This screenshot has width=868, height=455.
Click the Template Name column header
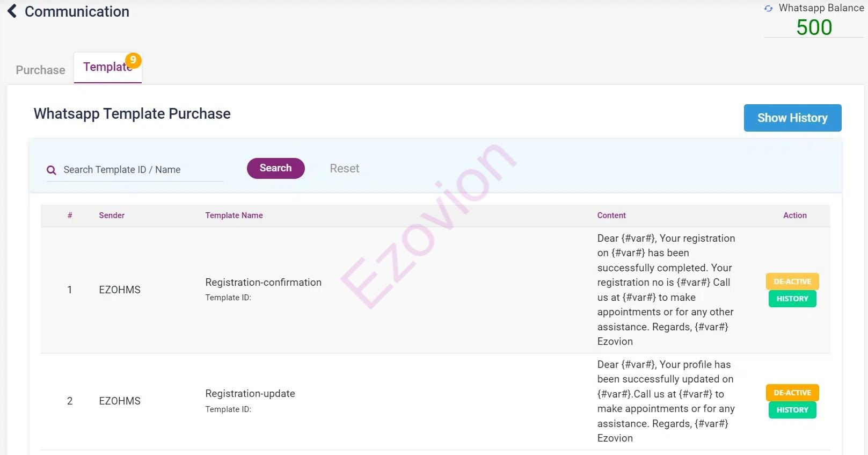click(234, 215)
